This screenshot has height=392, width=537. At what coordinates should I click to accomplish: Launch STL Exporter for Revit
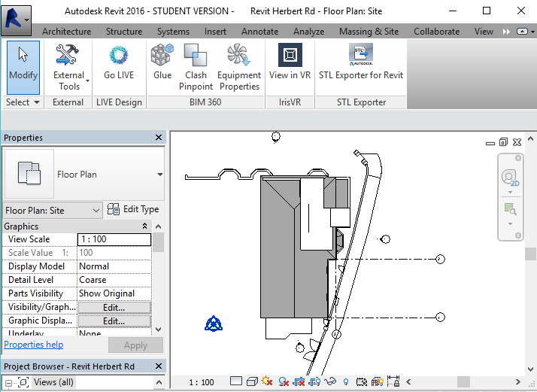click(x=361, y=65)
